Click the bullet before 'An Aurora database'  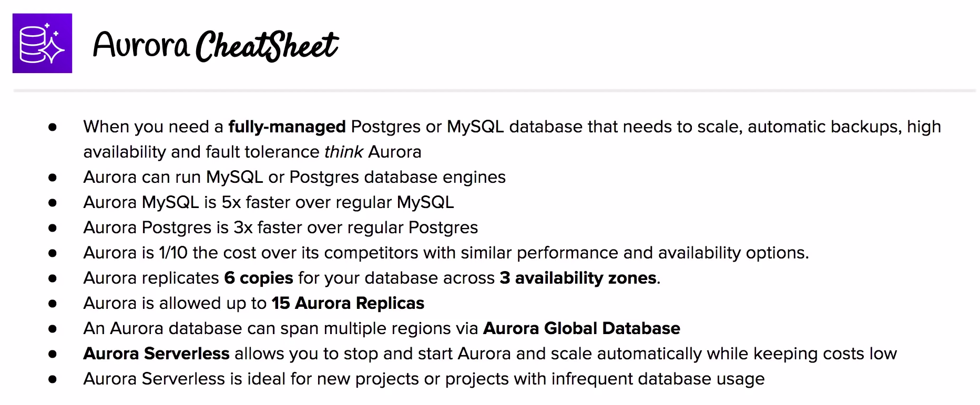[53, 329]
